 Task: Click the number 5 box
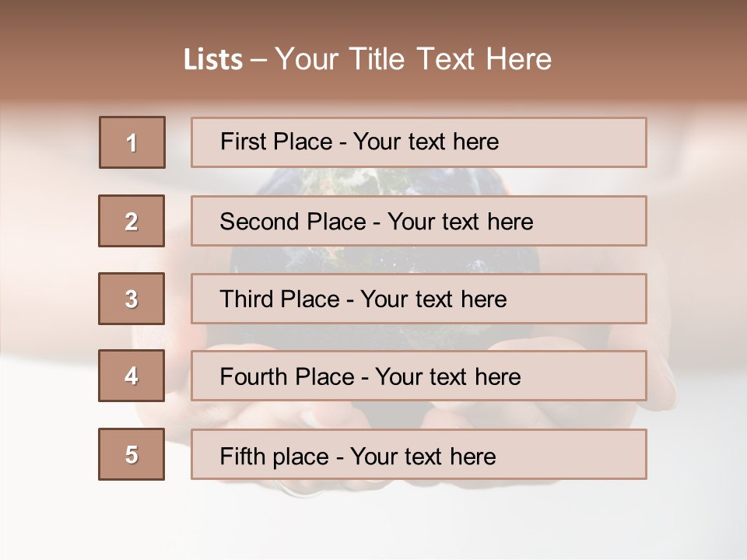[132, 454]
